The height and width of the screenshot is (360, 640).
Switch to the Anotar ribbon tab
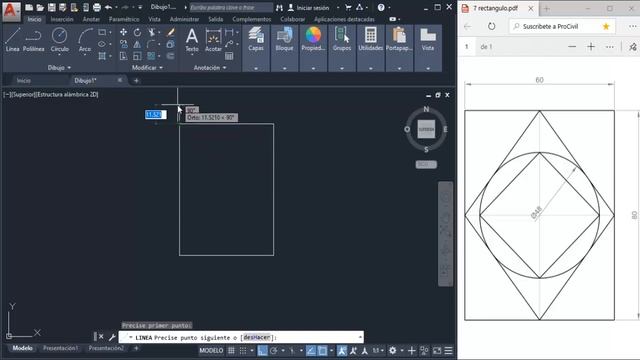(x=91, y=19)
